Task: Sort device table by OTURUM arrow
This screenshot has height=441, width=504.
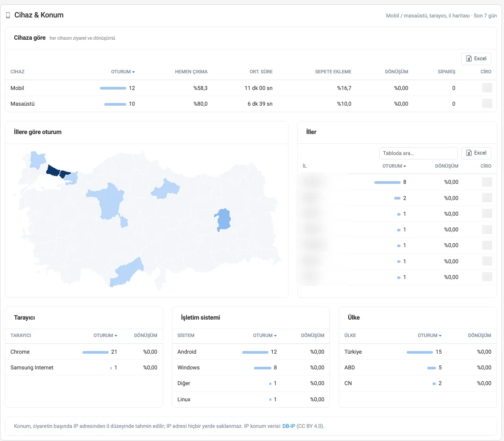Action: tap(134, 72)
